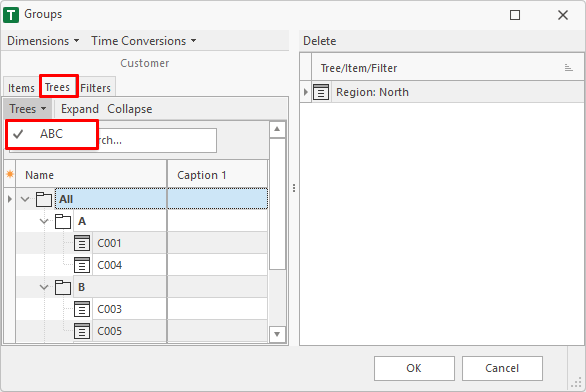This screenshot has height=392, width=586.
Task: Collapse the A folder node
Action: [44, 221]
